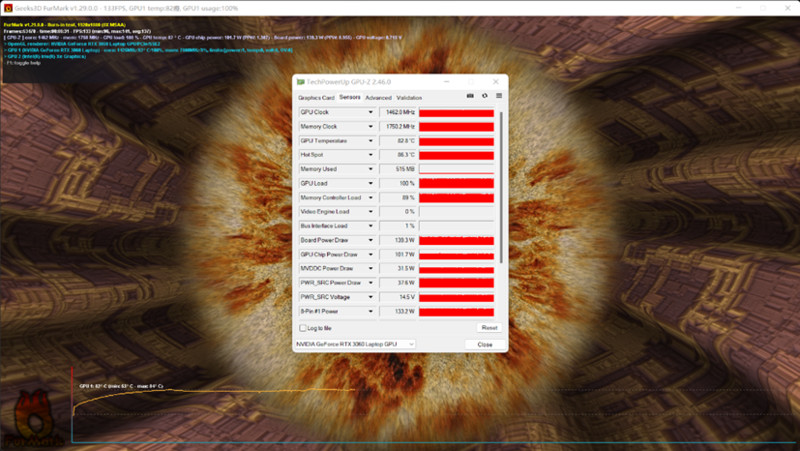The height and width of the screenshot is (451, 800).
Task: Minimize the GPU-Z window
Action: tap(446, 82)
